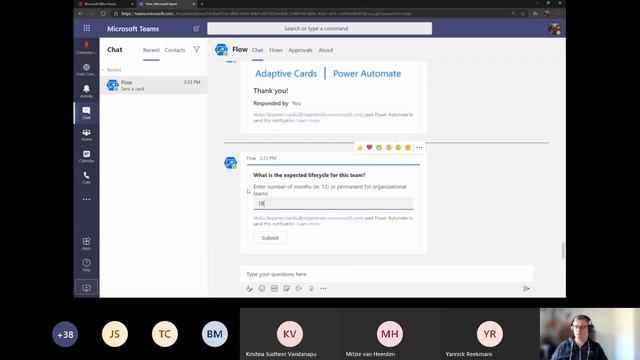Click Power Automate title text
640x360 pixels.
[x=367, y=73]
